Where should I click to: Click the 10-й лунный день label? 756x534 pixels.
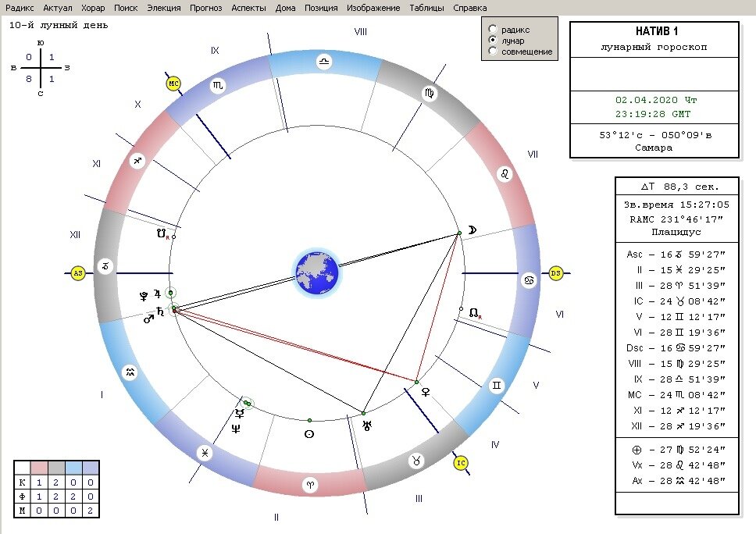59,25
